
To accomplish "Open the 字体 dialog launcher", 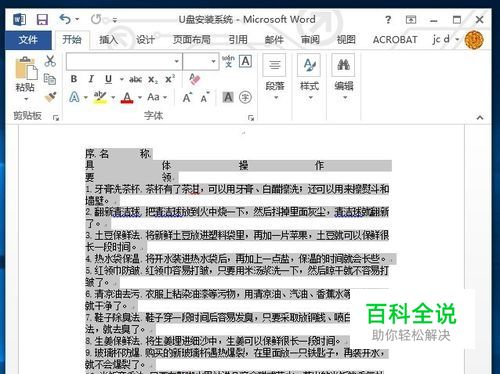I will click(x=251, y=117).
